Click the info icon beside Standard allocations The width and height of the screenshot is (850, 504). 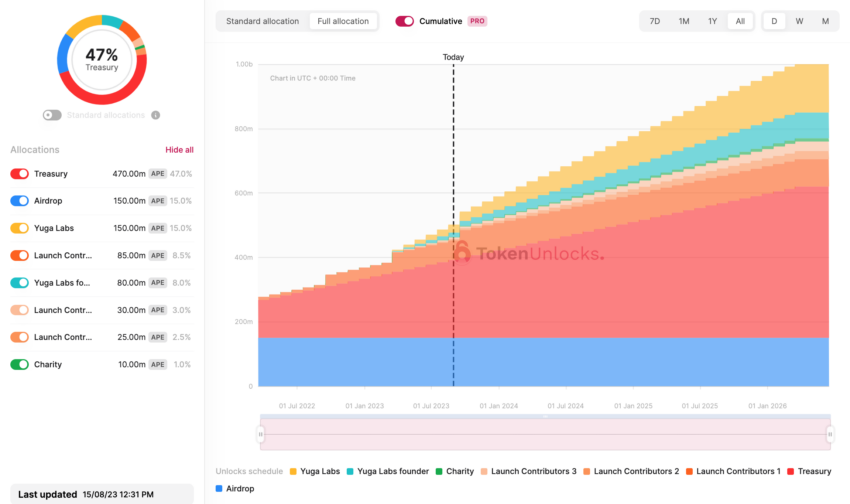156,115
